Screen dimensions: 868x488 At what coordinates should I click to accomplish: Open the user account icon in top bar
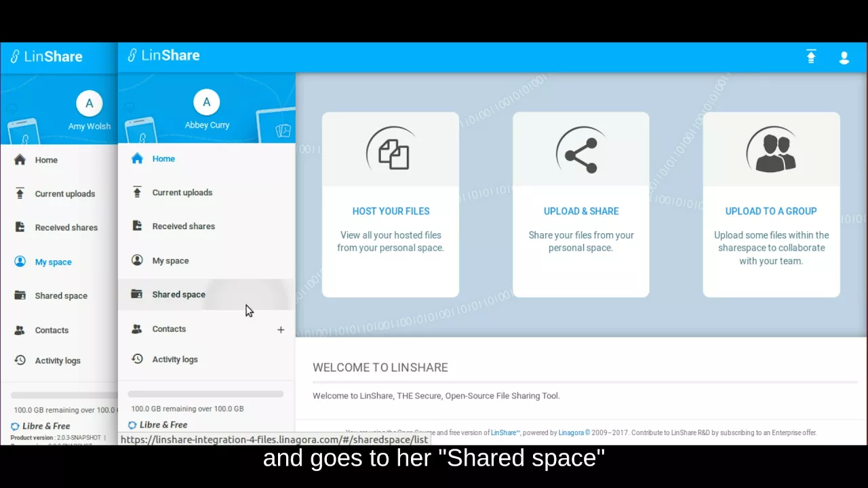(844, 58)
